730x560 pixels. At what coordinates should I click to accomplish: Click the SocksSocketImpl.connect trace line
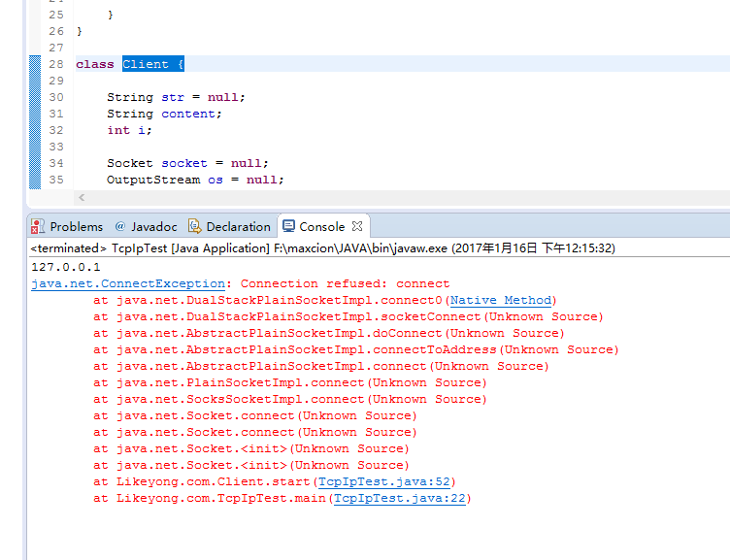pyautogui.click(x=289, y=400)
